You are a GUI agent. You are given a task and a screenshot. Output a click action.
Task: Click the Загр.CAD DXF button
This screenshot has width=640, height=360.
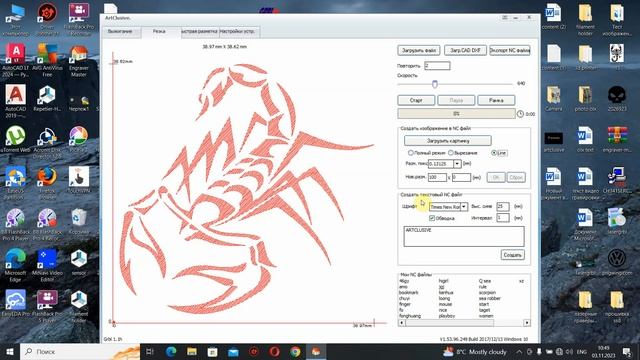[465, 50]
